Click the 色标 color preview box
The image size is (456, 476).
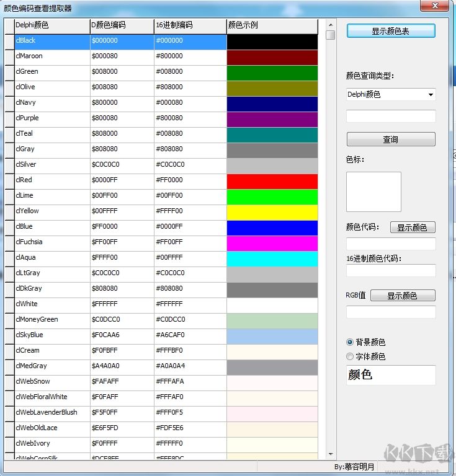point(373,192)
